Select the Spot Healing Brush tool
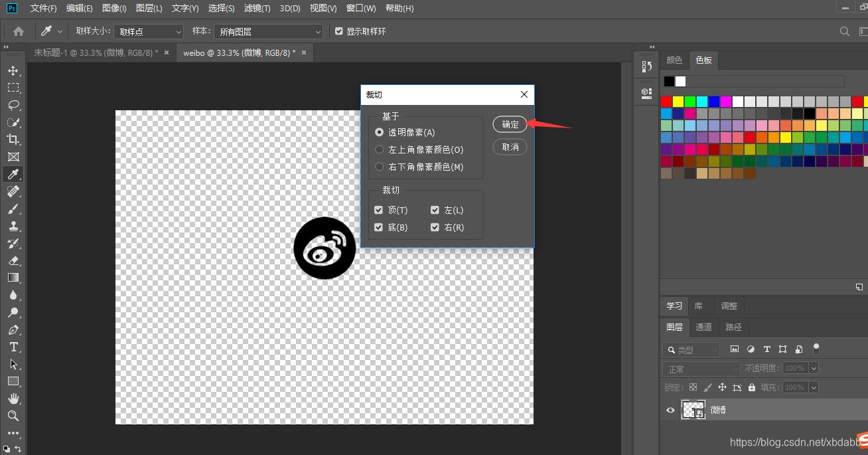Image resolution: width=868 pixels, height=455 pixels. [13, 191]
